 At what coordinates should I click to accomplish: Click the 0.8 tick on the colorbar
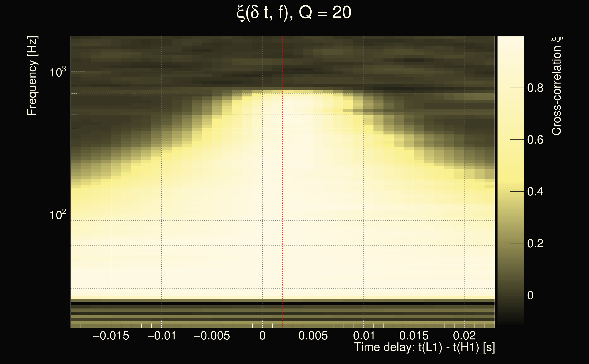(535, 88)
